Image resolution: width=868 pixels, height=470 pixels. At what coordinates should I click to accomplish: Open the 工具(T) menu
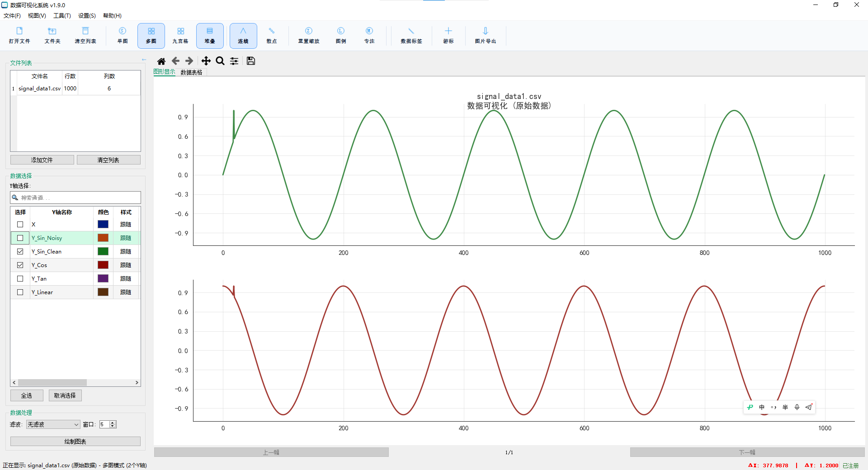point(62,15)
